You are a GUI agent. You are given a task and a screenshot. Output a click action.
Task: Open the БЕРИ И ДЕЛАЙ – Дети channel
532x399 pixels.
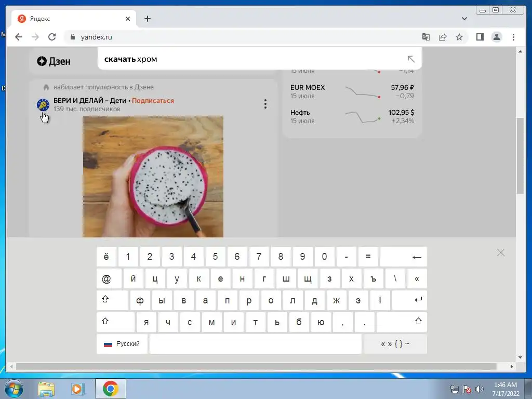tap(89, 100)
